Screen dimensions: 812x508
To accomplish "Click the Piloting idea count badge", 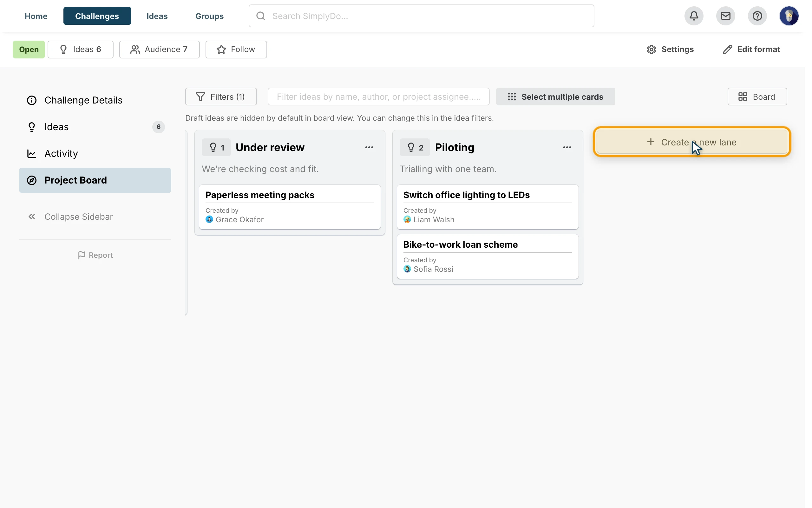I will pos(415,147).
